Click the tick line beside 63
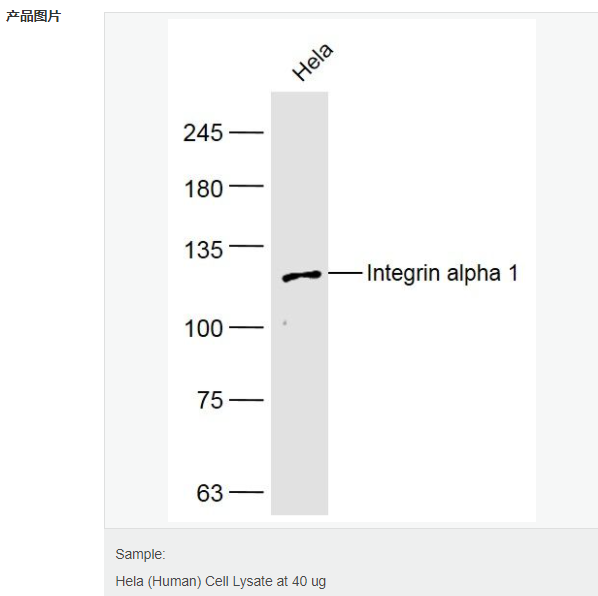This screenshot has height=596, width=598. tap(246, 492)
